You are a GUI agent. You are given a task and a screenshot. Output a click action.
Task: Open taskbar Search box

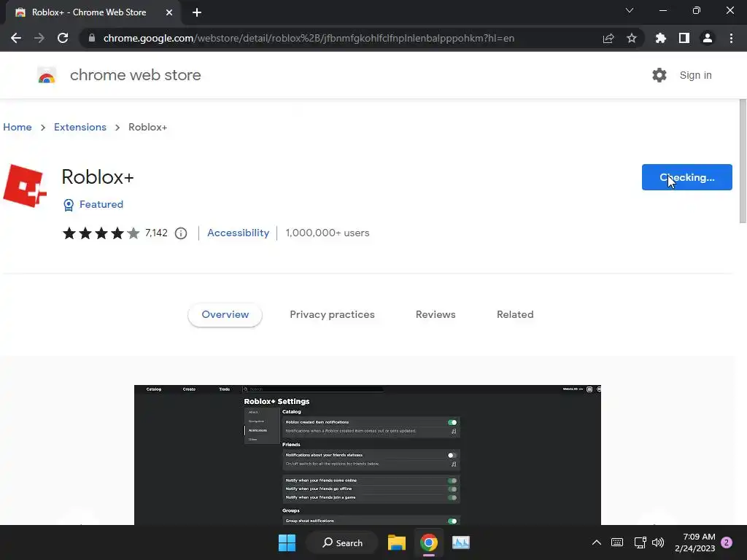point(342,542)
